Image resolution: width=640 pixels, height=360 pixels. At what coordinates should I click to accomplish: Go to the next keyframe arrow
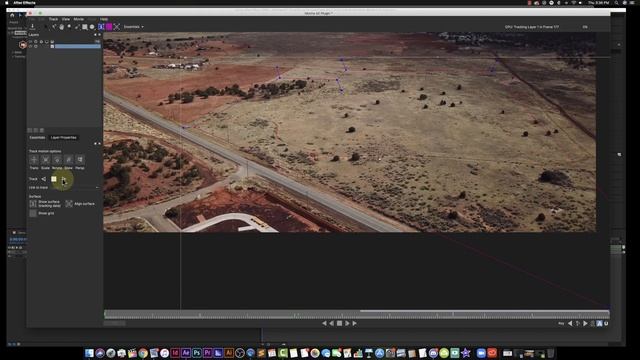tap(585, 323)
